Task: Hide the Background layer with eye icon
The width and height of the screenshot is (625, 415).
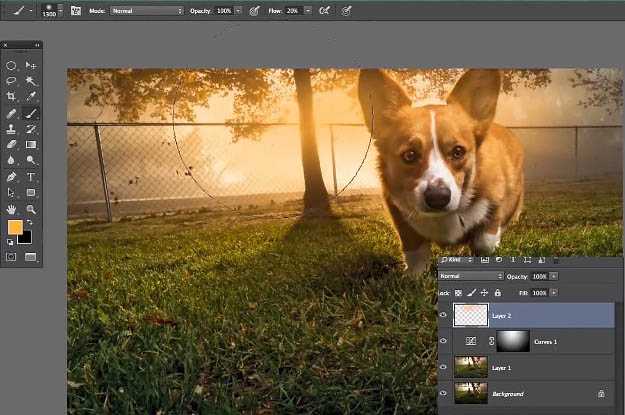Action: pos(444,394)
